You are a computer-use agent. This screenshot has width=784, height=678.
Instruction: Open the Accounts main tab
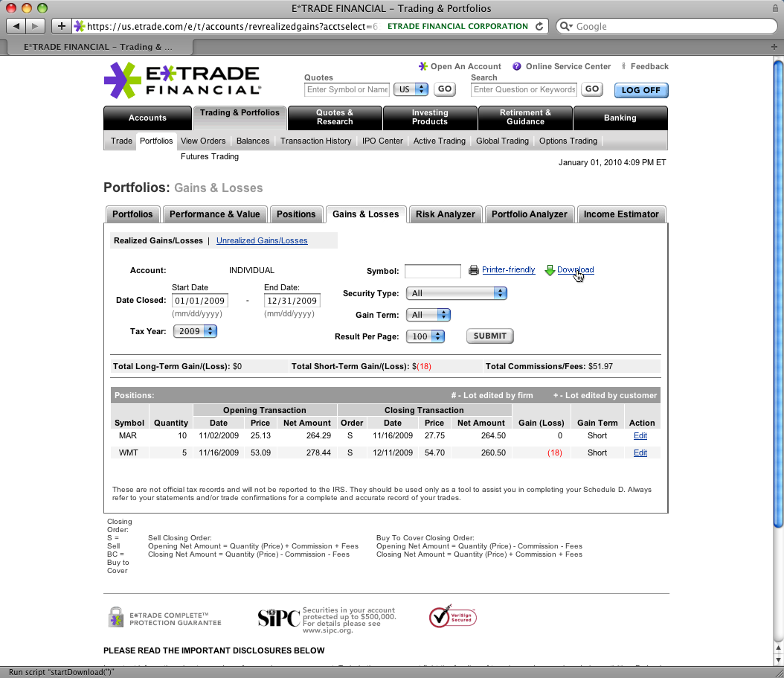147,118
